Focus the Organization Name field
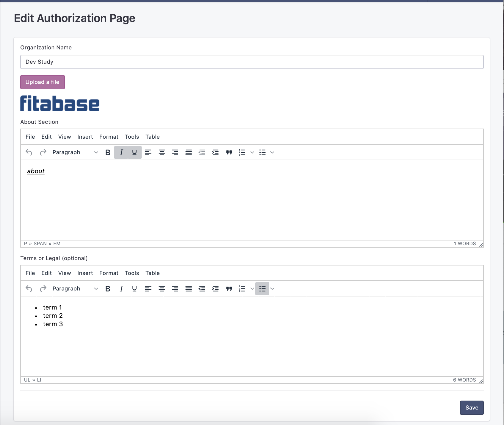This screenshot has width=504, height=425. coord(252,62)
